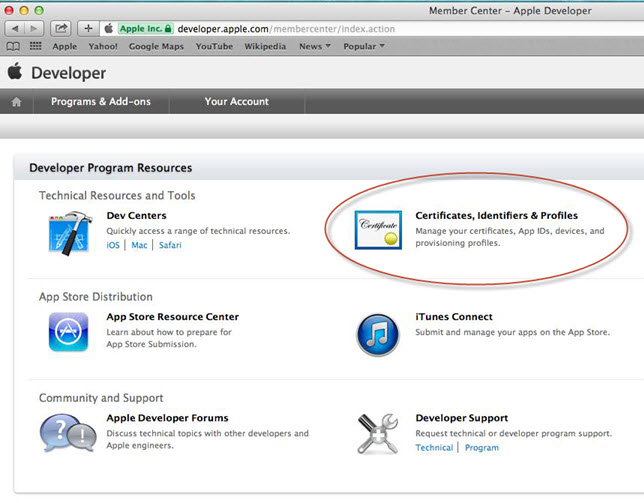Click the browser back arrow button
Image resolution: width=644 pixels, height=503 pixels.
16,29
